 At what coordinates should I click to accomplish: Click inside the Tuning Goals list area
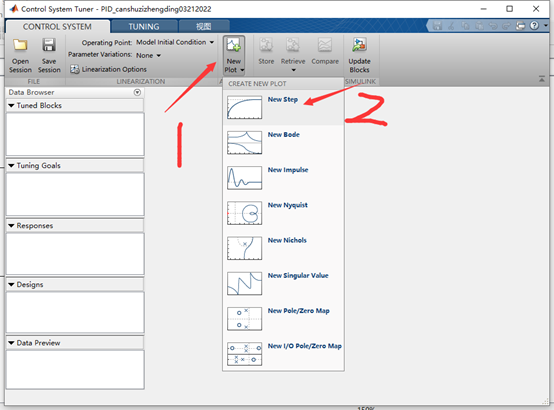point(75,194)
